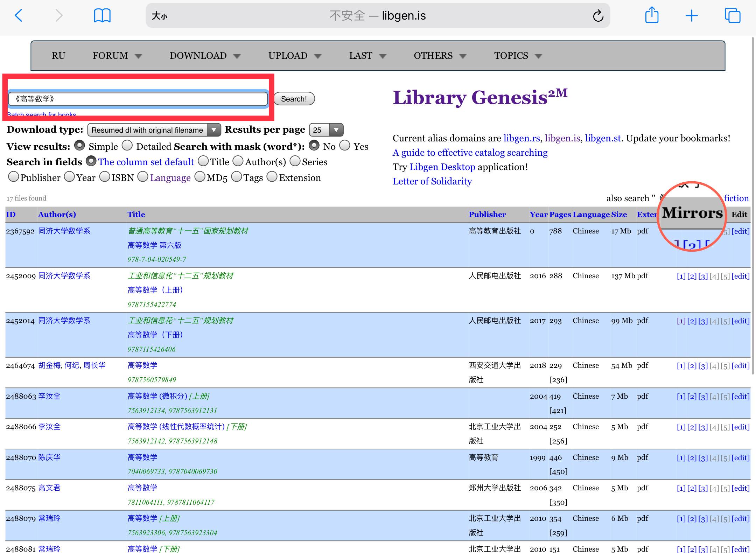Open the guide to effective catalog searching
Viewport: 756px width, 553px height.
coord(470,153)
